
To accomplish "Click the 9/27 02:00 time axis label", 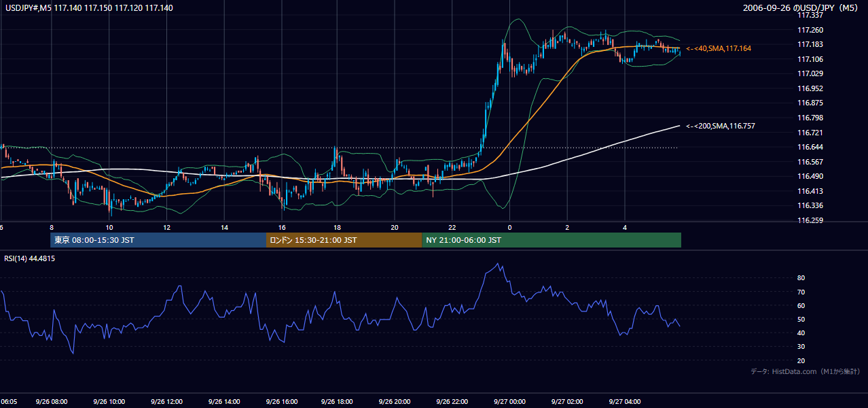I will click(567, 402).
